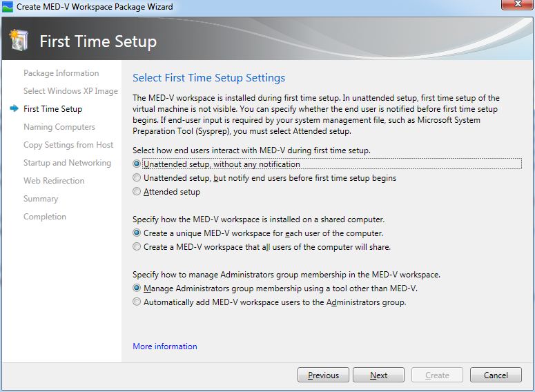Open Startup and Networking step
The image size is (535, 392).
[67, 163]
